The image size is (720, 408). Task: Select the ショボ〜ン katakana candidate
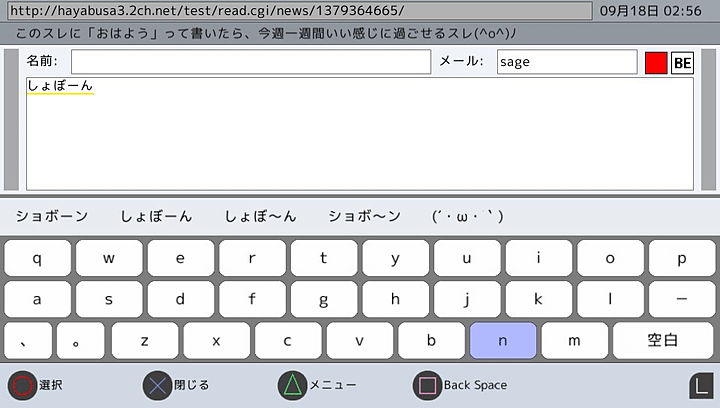tap(364, 216)
